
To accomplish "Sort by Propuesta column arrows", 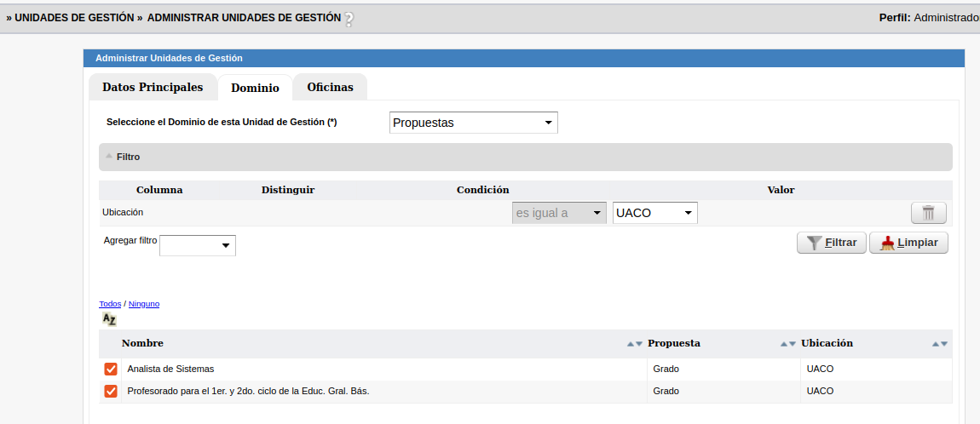I will (x=788, y=344).
